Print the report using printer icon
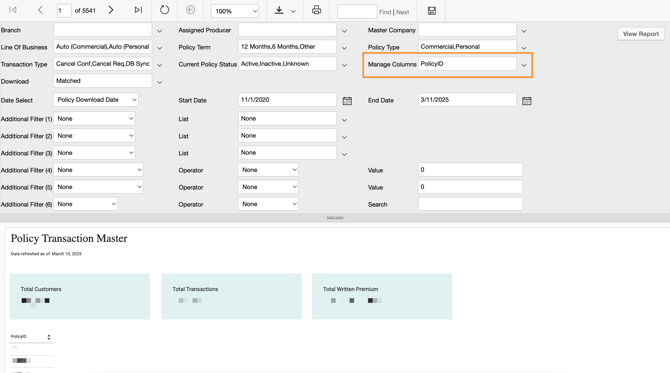The image size is (670, 373). pyautogui.click(x=316, y=10)
